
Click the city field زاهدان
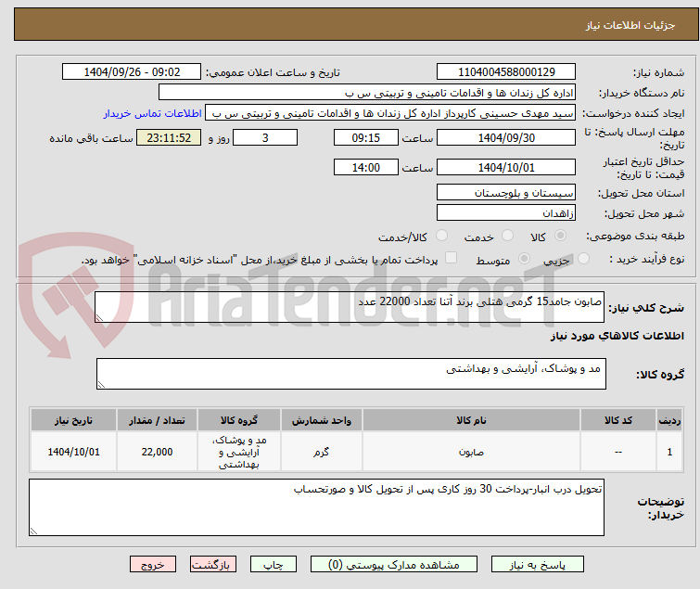coord(506,212)
